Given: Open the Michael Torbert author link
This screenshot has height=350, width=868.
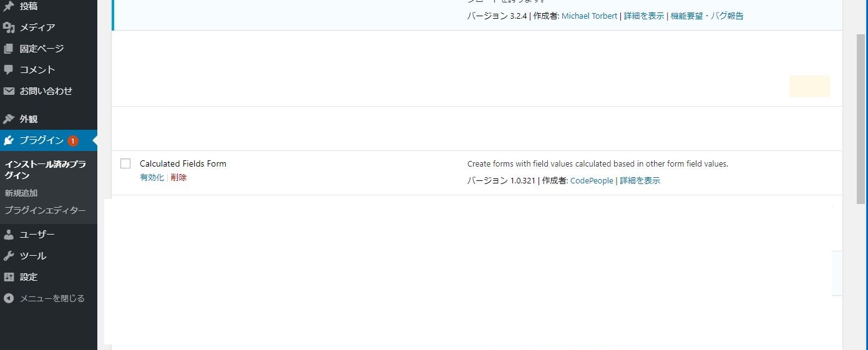Looking at the screenshot, I should coord(589,16).
